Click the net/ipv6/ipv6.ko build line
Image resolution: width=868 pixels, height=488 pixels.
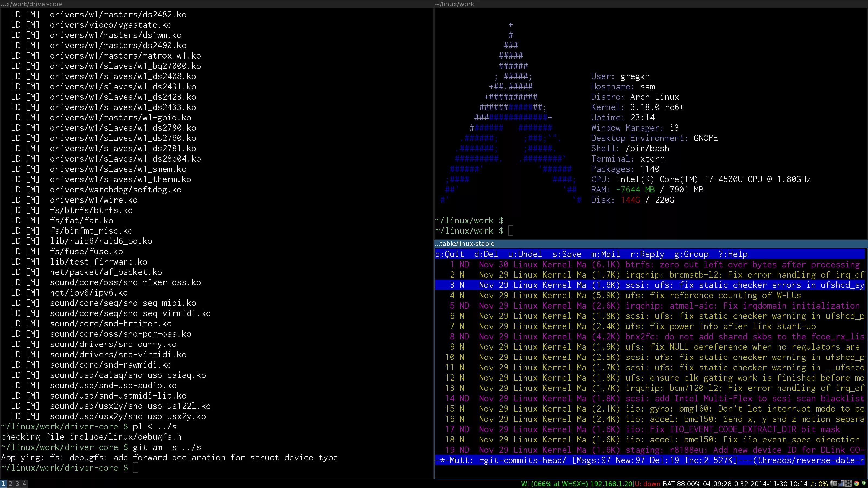click(69, 293)
